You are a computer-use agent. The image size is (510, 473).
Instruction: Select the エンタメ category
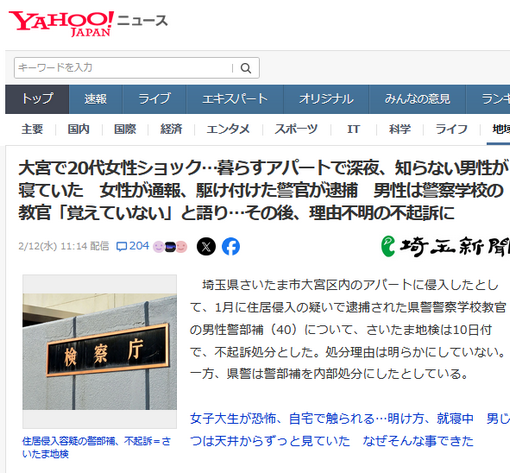[x=228, y=129]
